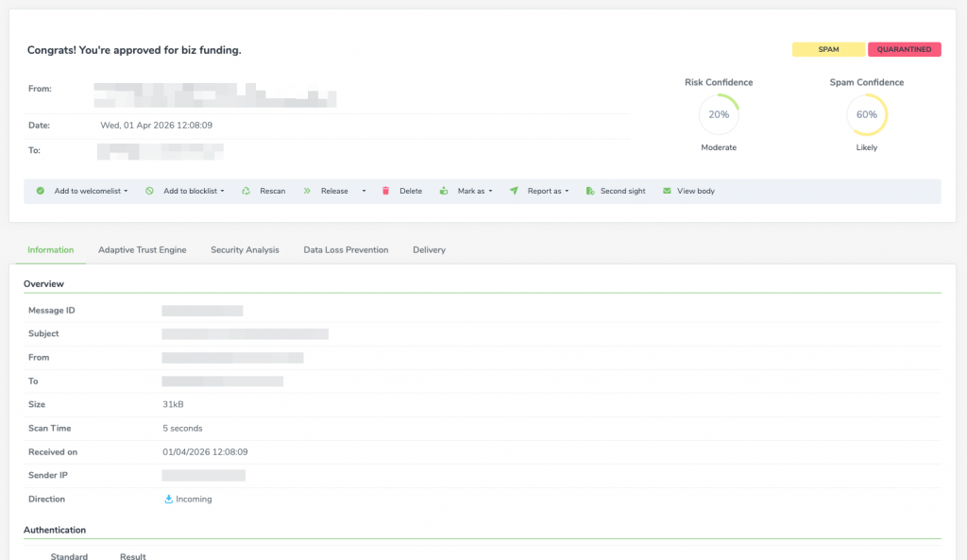Click the 'Moderate' risk label
The height and width of the screenshot is (560, 967).
tap(719, 147)
